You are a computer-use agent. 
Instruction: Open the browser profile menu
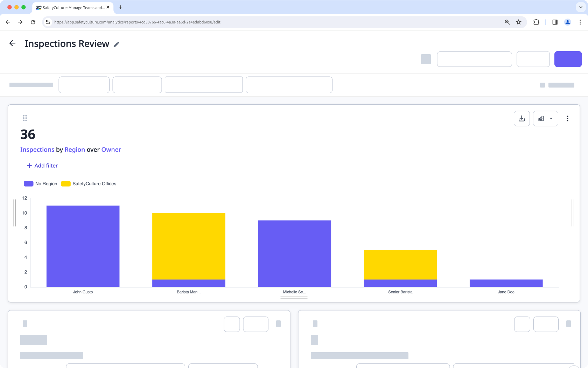click(568, 22)
